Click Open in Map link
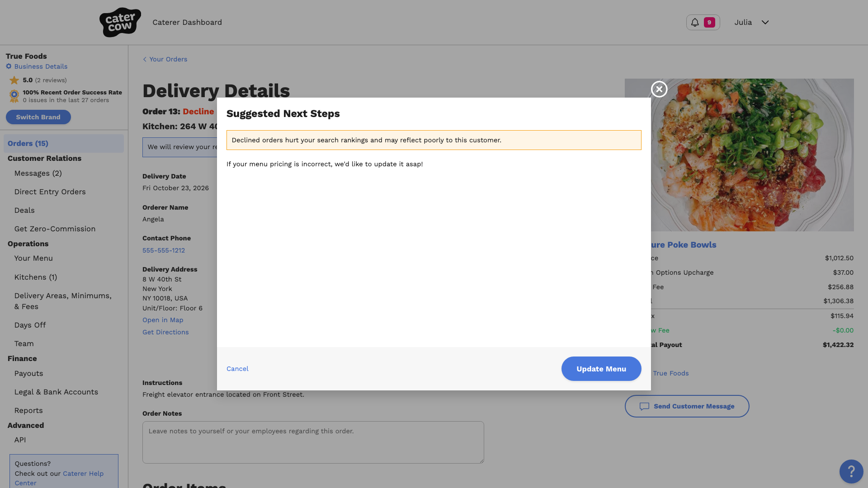The image size is (868, 488). click(163, 320)
